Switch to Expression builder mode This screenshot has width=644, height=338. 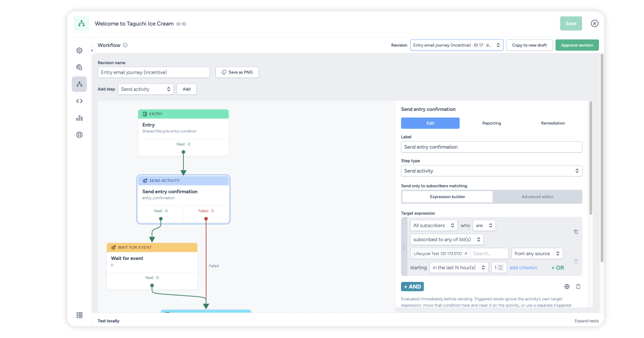[x=447, y=197]
